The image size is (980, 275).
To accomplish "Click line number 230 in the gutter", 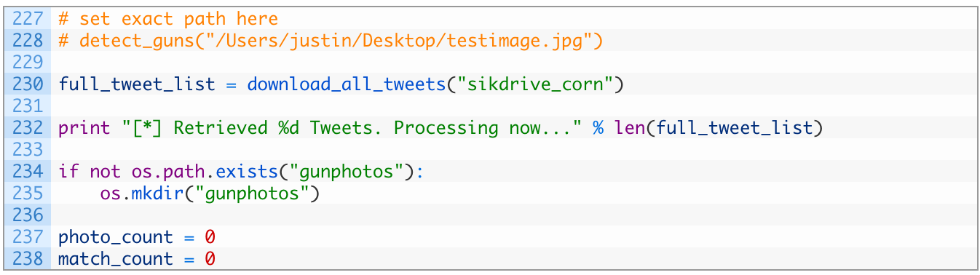I will point(27,84).
